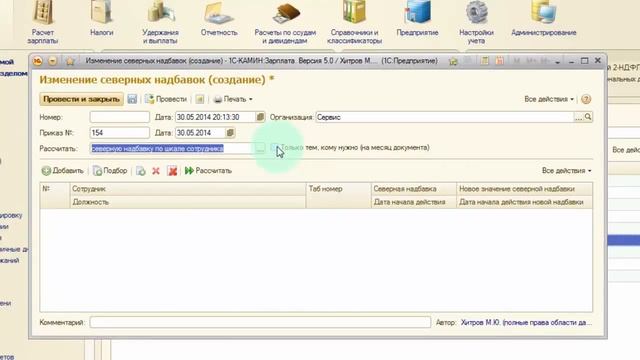Expand the small arrow menu in title bar
This screenshot has width=640, height=360.
click(x=558, y=62)
